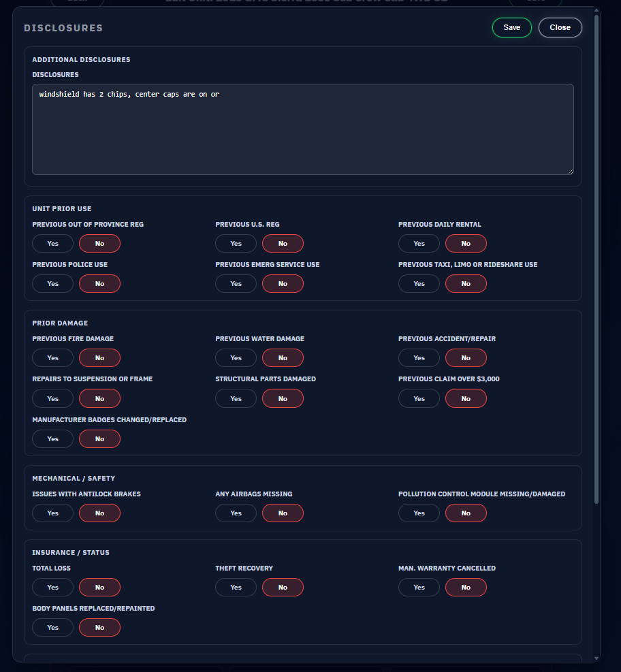Select Yes for Previous Police Use

(52, 283)
